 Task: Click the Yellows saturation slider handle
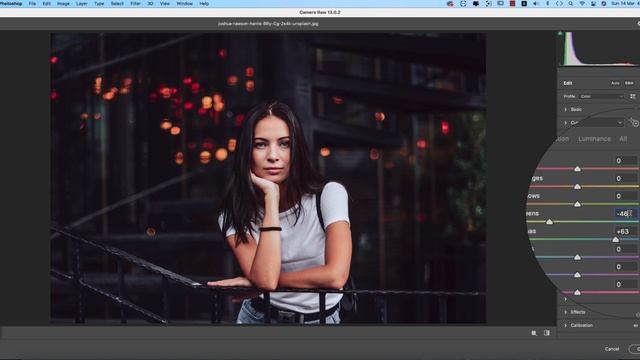tap(577, 204)
